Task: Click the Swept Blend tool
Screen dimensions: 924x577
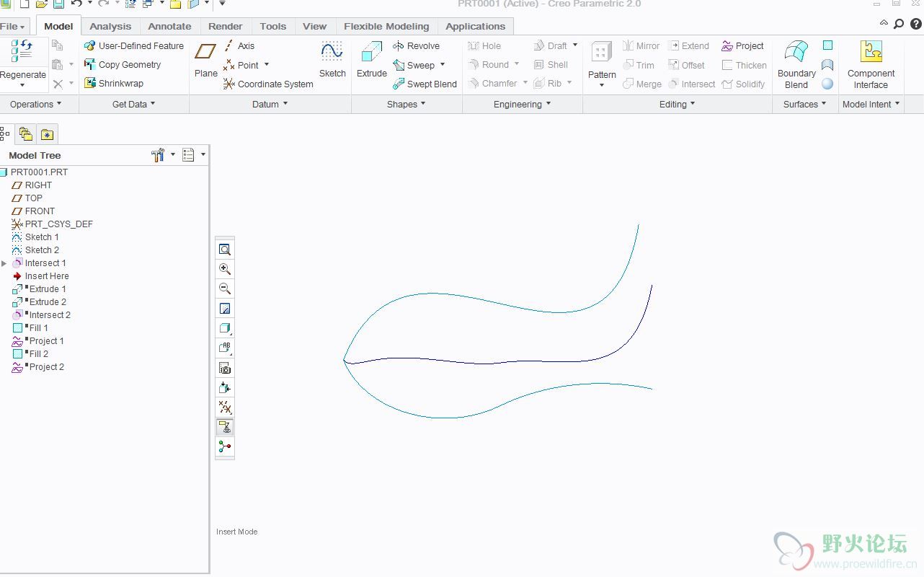Action: click(425, 84)
